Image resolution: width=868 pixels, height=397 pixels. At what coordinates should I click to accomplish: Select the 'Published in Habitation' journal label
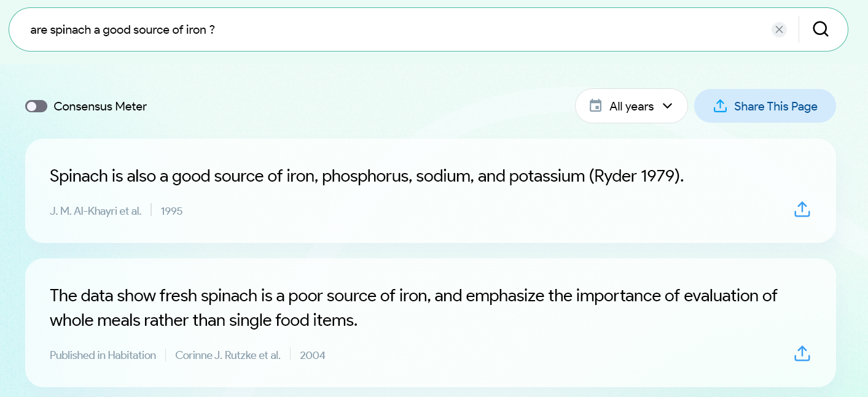[x=103, y=355]
